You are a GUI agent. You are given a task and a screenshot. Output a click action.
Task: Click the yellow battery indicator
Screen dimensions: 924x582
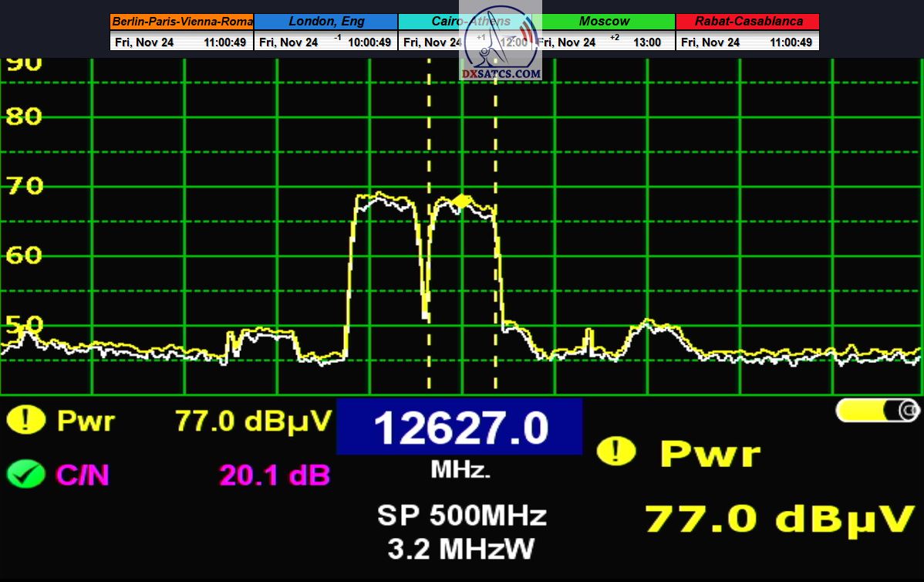point(876,411)
